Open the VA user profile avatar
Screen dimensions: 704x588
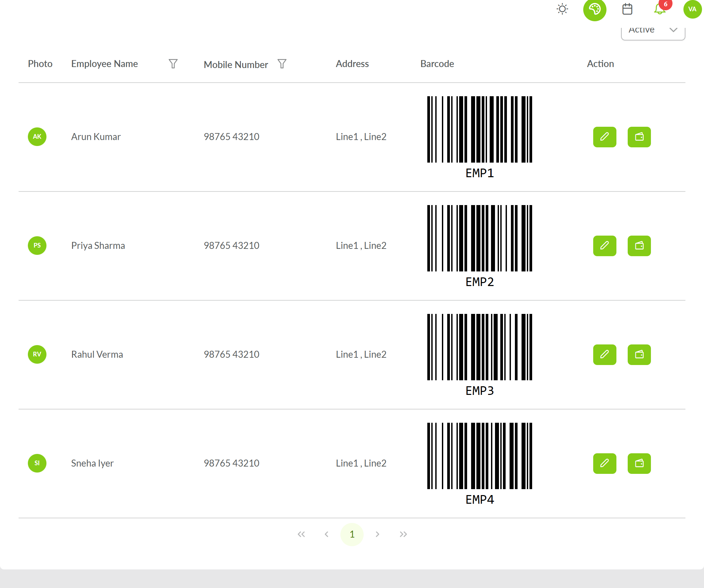[x=692, y=9]
